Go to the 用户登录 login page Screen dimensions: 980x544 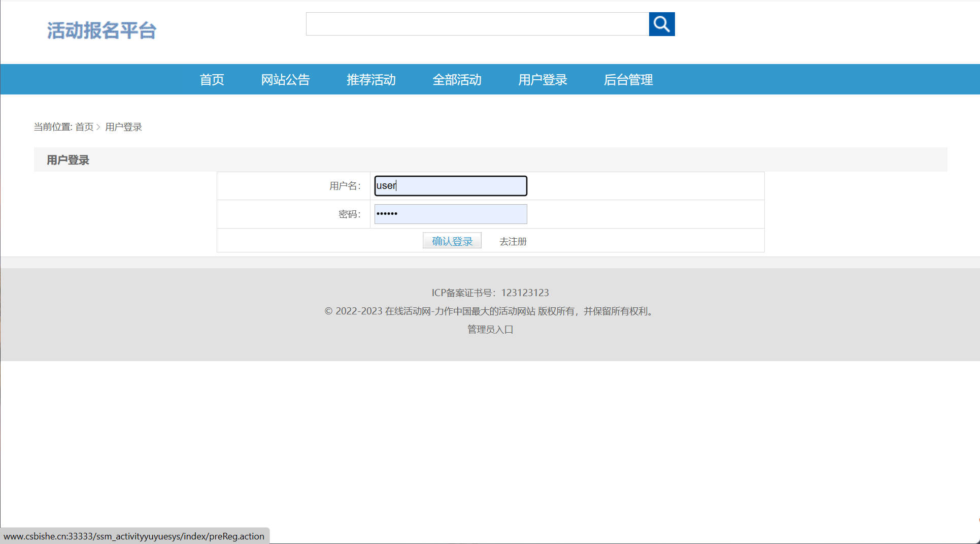(543, 79)
